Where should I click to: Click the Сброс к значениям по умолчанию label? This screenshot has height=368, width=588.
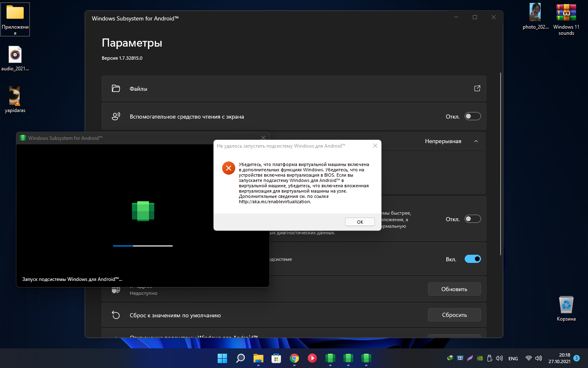[x=175, y=315]
